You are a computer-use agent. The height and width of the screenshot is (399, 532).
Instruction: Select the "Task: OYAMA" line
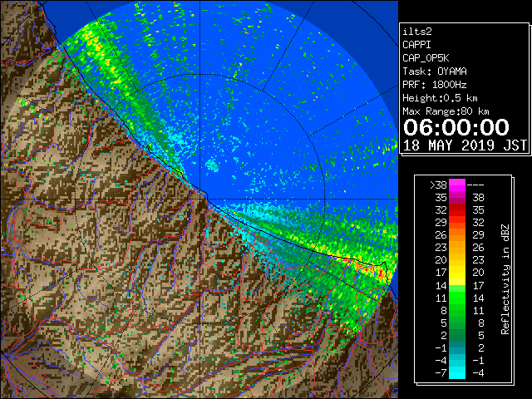[435, 71]
